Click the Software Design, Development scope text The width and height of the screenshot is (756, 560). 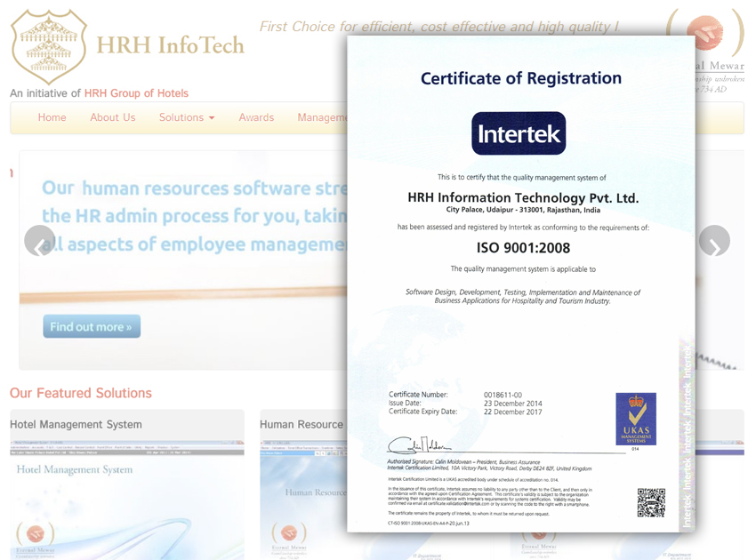tap(523, 296)
